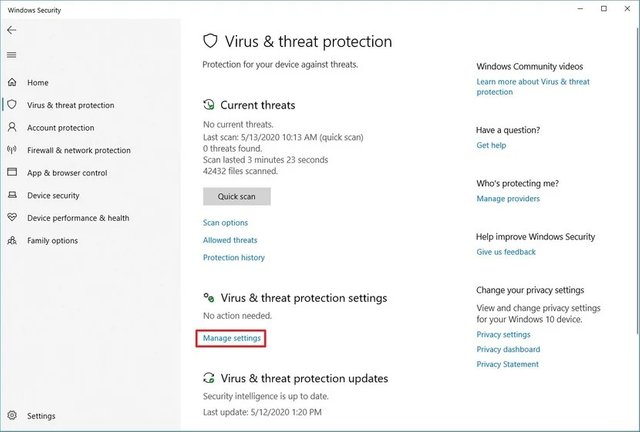Click the Account protection person icon
This screenshot has height=432, width=640.
(12, 128)
